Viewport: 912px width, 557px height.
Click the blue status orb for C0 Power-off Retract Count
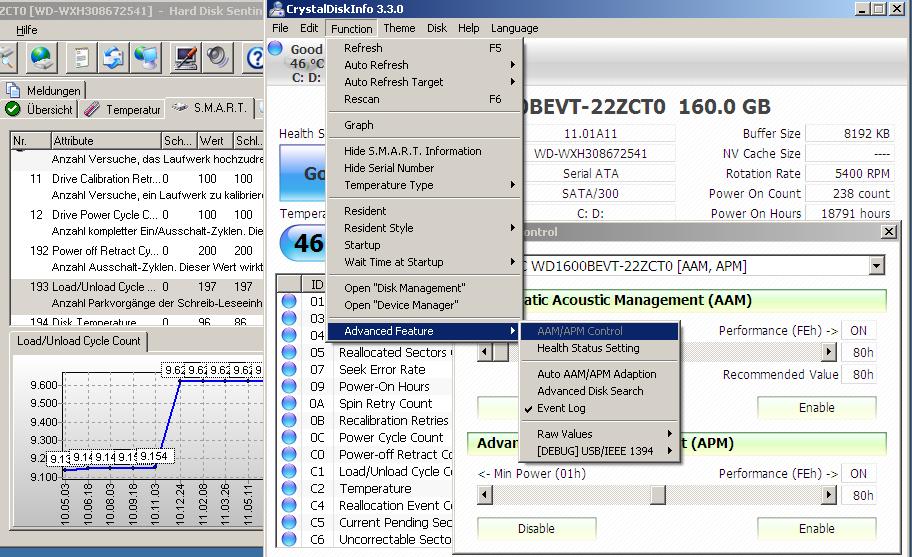[x=289, y=454]
